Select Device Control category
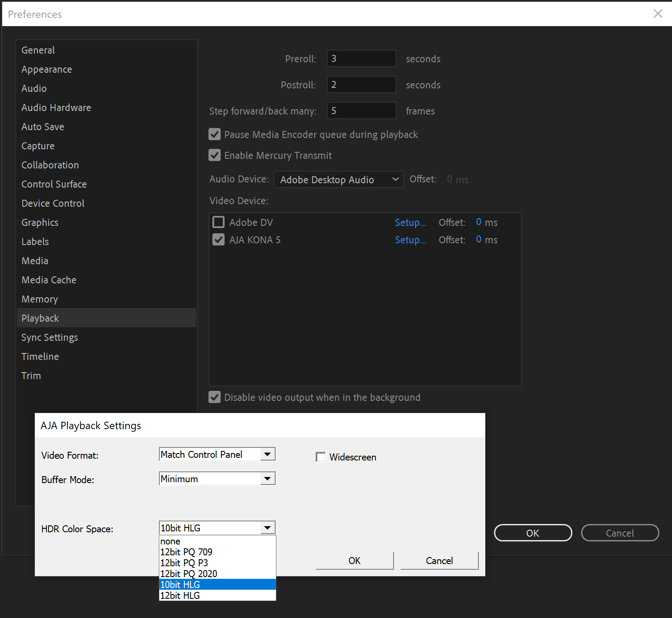Image resolution: width=672 pixels, height=618 pixels. 106,203
